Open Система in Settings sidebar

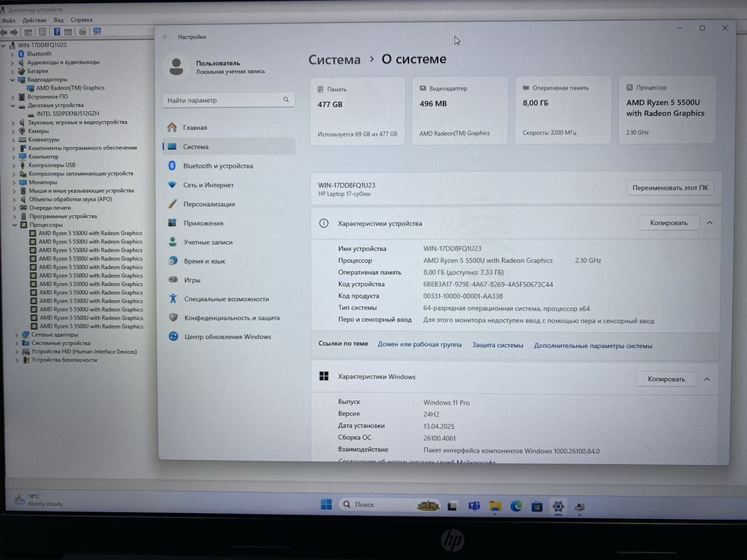click(x=228, y=146)
